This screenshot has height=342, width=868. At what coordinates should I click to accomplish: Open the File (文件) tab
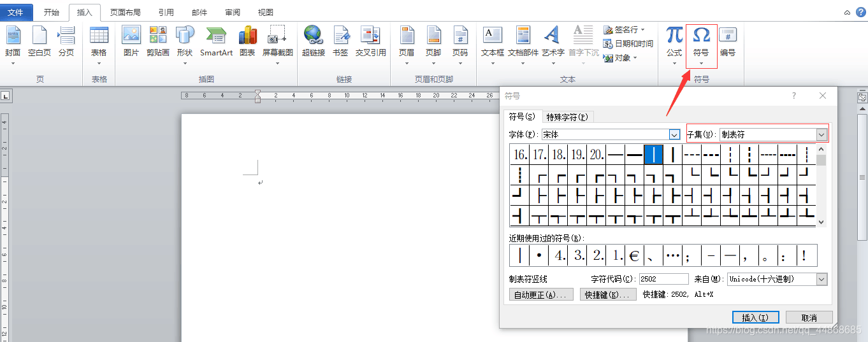click(x=15, y=12)
